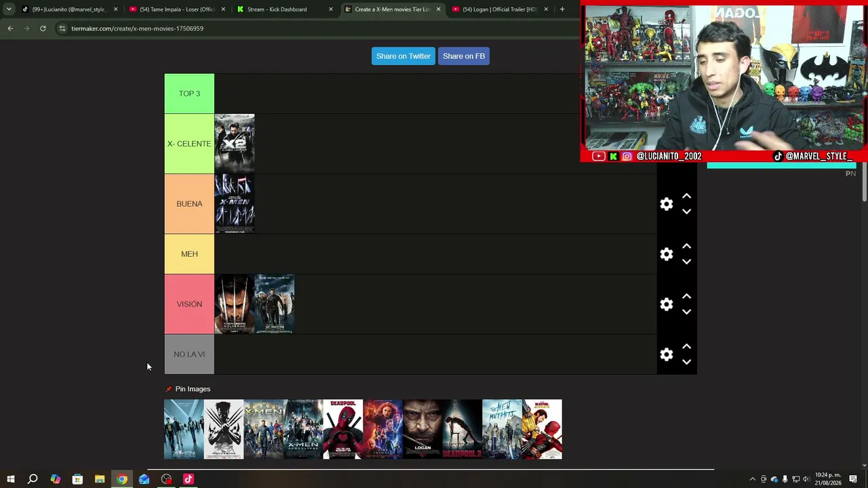Reload the TierMaker page
Viewport: 868px width, 488px height.
[x=43, y=28]
